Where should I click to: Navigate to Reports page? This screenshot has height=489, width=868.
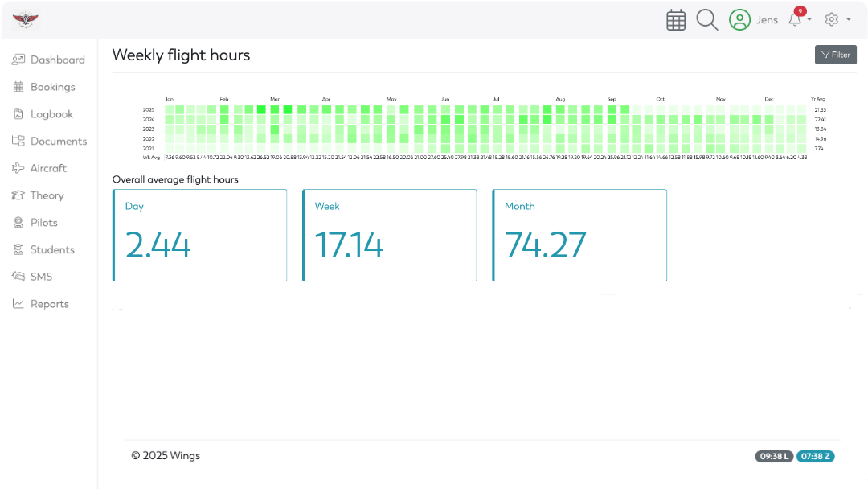tap(48, 304)
